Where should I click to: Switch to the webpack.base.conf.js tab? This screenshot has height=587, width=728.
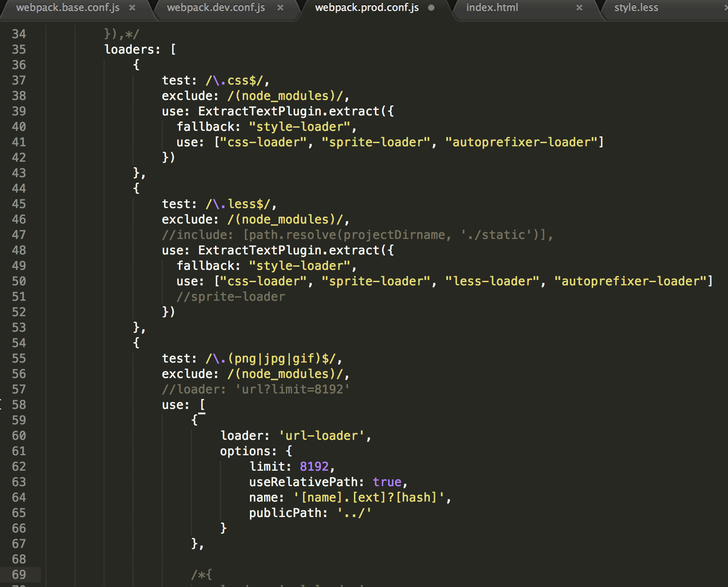[68, 8]
